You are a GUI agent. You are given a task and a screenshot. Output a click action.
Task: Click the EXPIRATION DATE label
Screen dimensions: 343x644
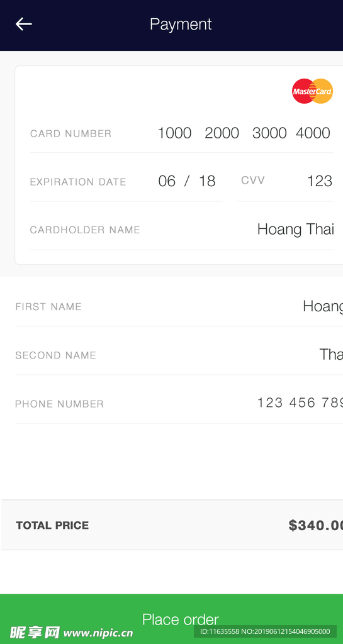78,182
